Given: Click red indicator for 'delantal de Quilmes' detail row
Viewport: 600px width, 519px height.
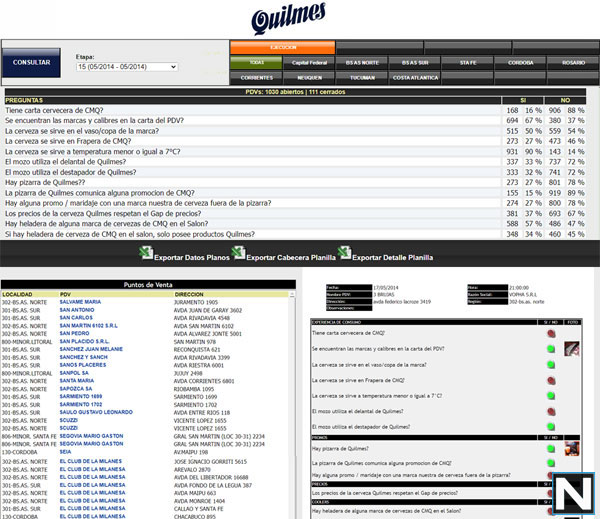Looking at the screenshot, I should click(x=551, y=411).
